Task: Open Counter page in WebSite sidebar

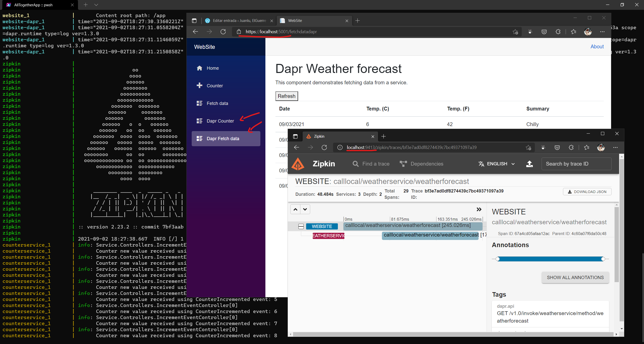Action: tap(215, 86)
